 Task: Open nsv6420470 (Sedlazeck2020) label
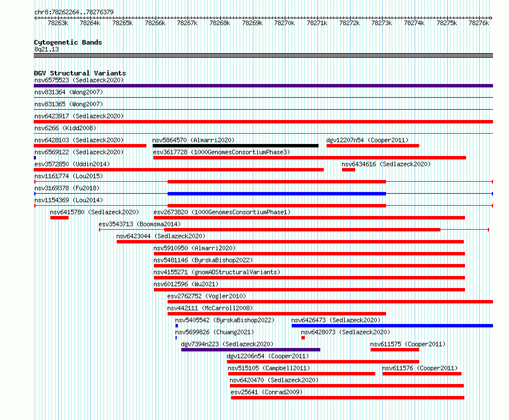point(274,380)
